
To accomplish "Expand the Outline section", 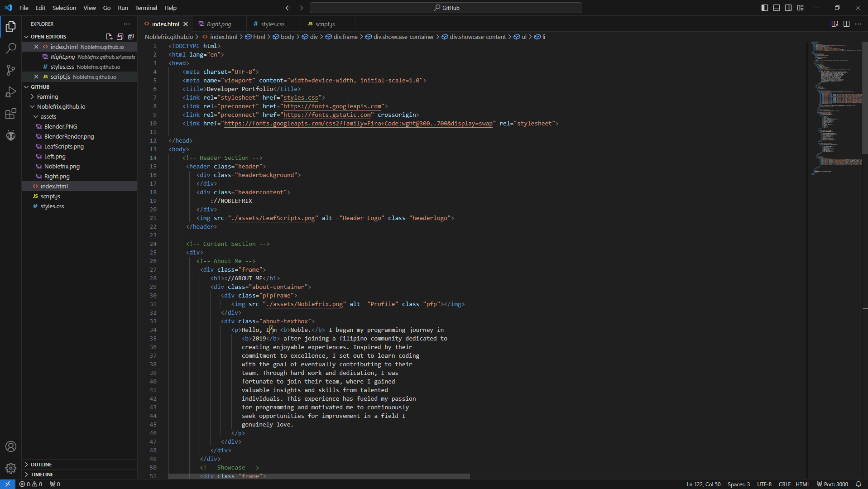I will coord(42,464).
